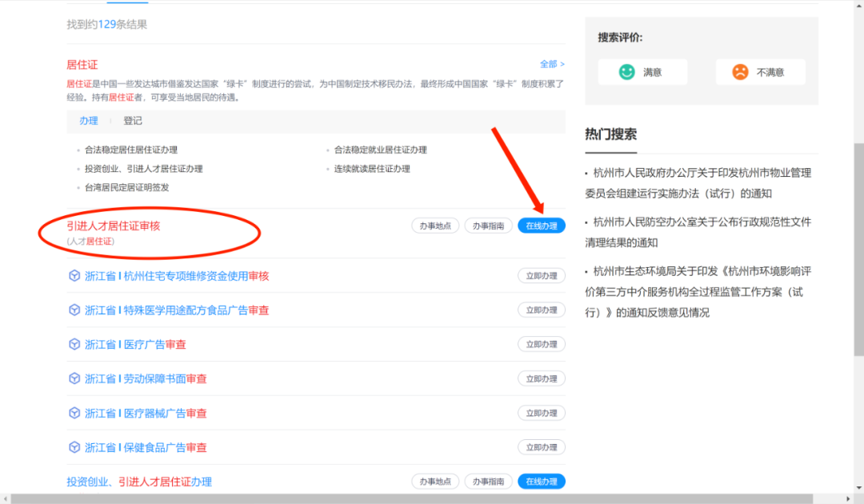Switch to the 登记 tab
864x504 pixels.
[133, 121]
